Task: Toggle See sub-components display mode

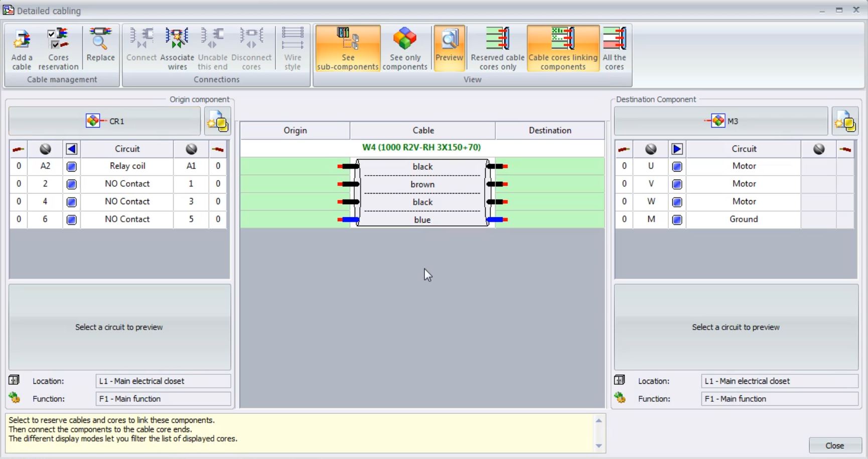Action: pyautogui.click(x=347, y=48)
